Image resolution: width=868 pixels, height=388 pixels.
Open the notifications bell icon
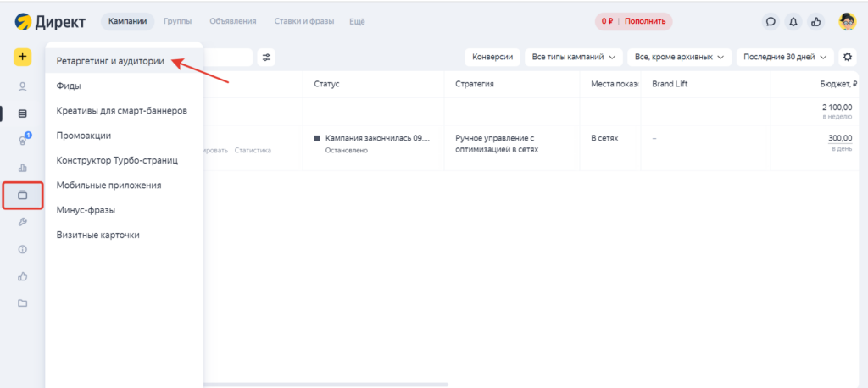(793, 21)
